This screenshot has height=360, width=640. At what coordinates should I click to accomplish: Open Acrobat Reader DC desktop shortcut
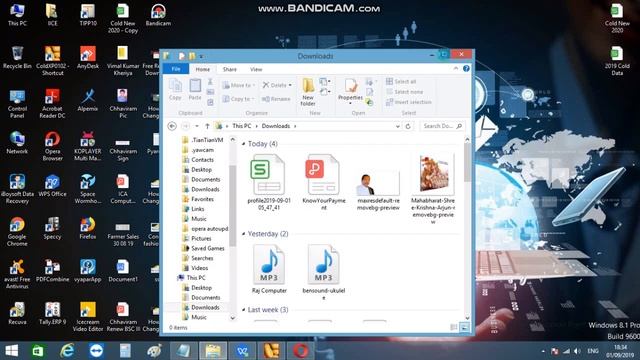(x=52, y=104)
